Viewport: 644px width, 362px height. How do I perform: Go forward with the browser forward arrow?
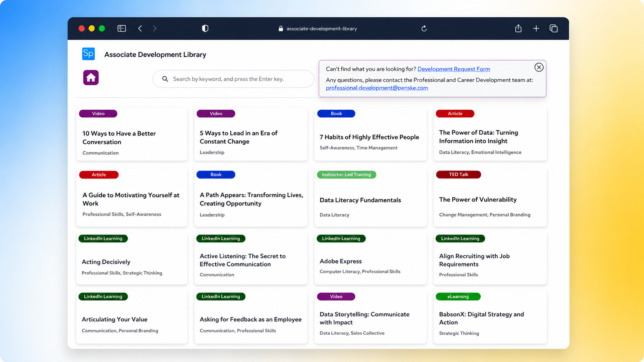coord(155,28)
